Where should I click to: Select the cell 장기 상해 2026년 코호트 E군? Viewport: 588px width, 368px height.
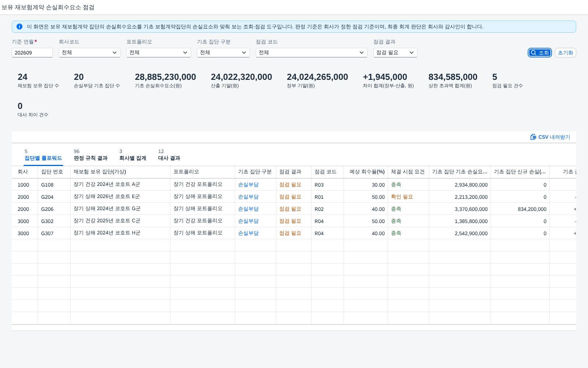coord(121,197)
